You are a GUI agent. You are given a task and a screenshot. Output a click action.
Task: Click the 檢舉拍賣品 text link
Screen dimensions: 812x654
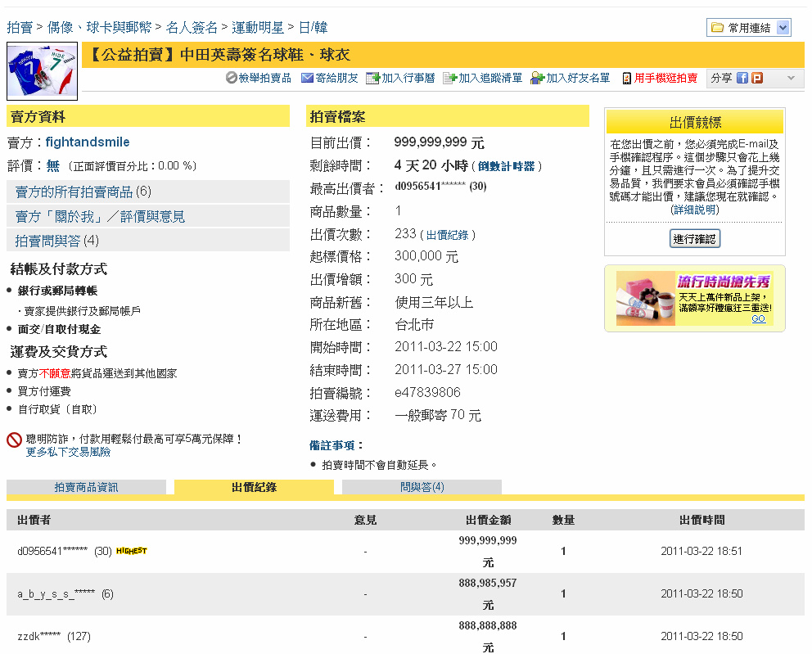(x=265, y=79)
